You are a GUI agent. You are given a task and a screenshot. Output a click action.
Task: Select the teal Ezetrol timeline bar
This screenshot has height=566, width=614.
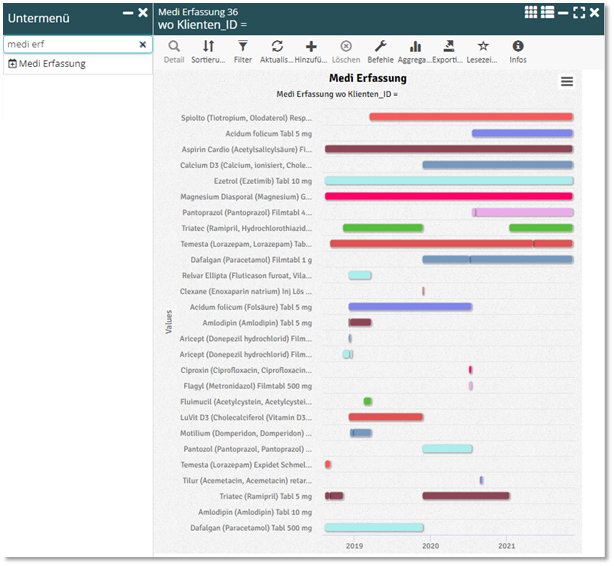coord(448,181)
